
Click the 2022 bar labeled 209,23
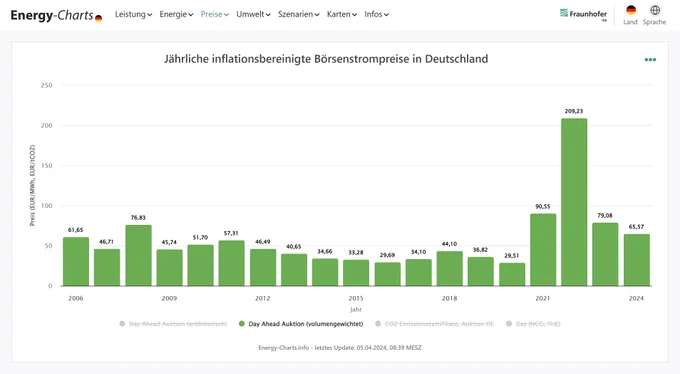(x=574, y=202)
